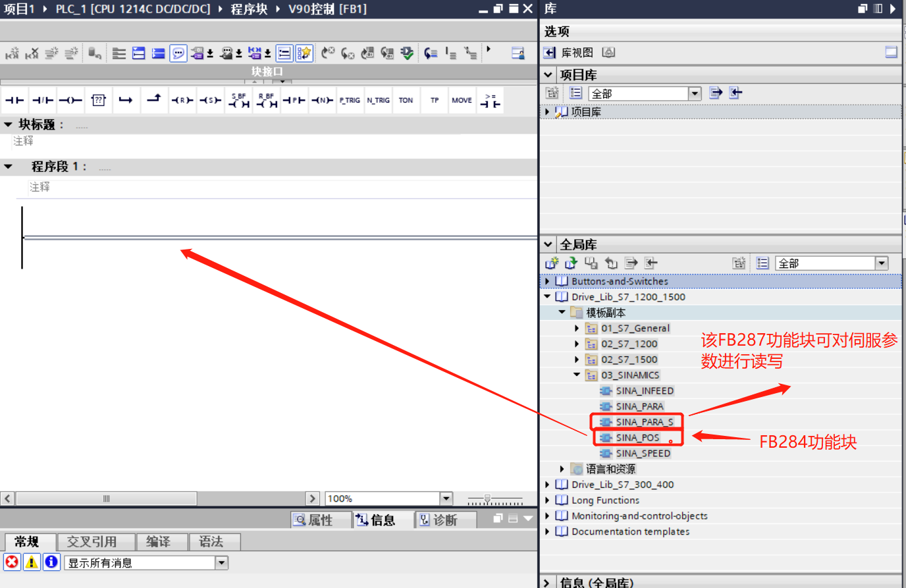Collapse the 03_SINAMICS folder
906x588 pixels.
(x=577, y=375)
